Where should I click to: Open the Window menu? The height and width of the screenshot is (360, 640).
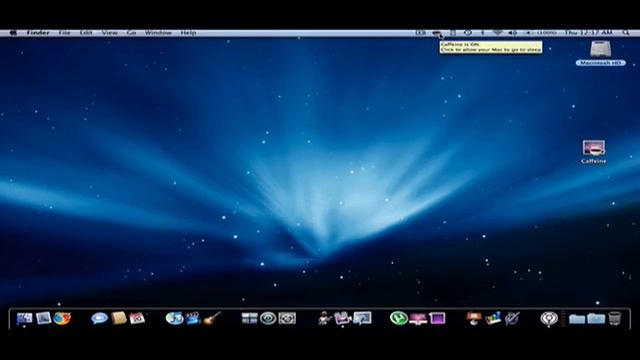pyautogui.click(x=158, y=33)
